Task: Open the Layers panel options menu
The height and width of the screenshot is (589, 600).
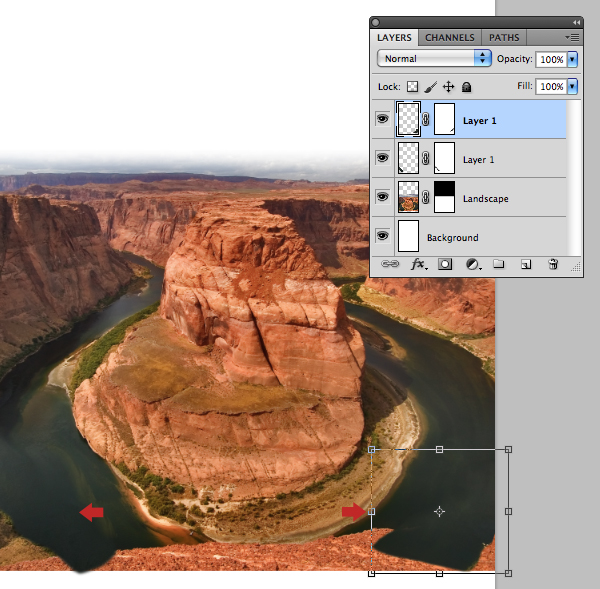Action: 572,38
